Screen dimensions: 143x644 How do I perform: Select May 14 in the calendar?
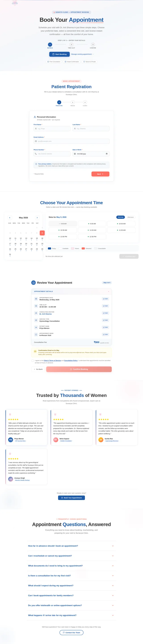pyautogui.click(x=31, y=239)
